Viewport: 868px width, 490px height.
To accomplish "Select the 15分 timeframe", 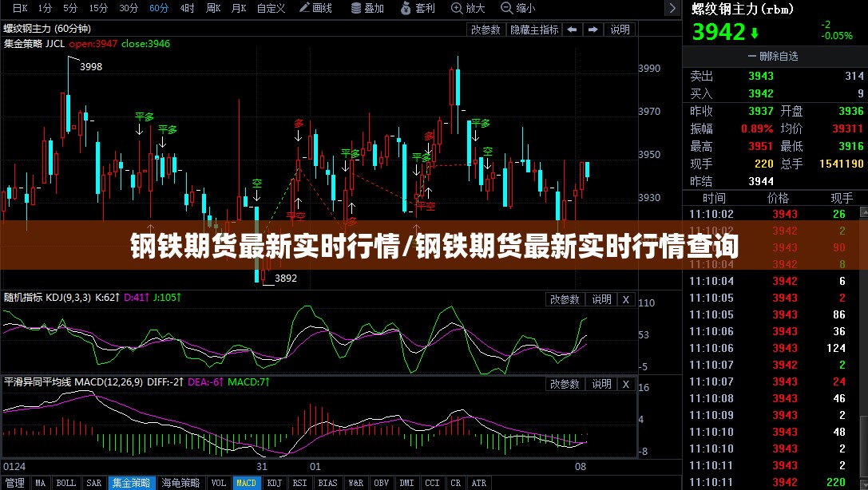I will pos(98,8).
